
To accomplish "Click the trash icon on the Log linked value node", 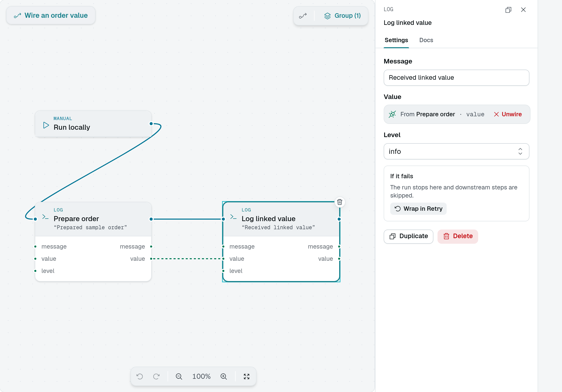I will 340,202.
